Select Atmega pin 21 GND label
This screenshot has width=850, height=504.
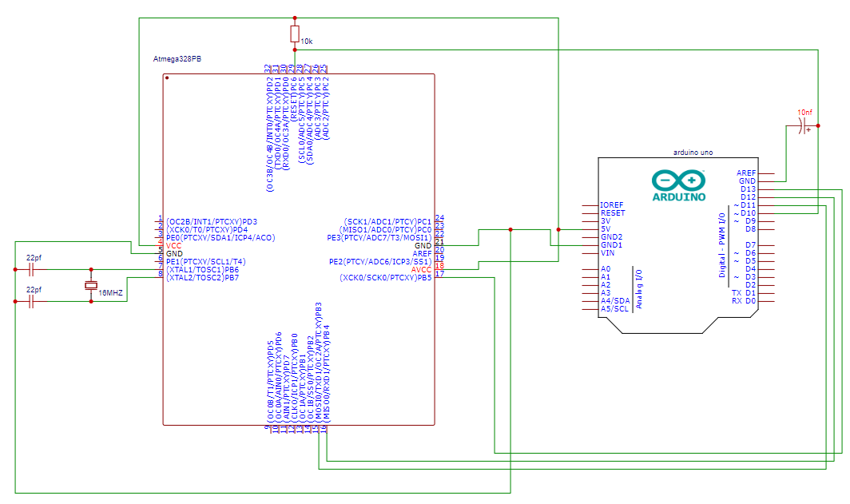point(423,245)
